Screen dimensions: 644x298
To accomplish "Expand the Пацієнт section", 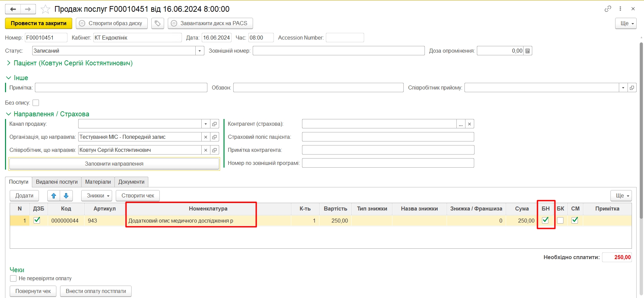I will coord(9,63).
